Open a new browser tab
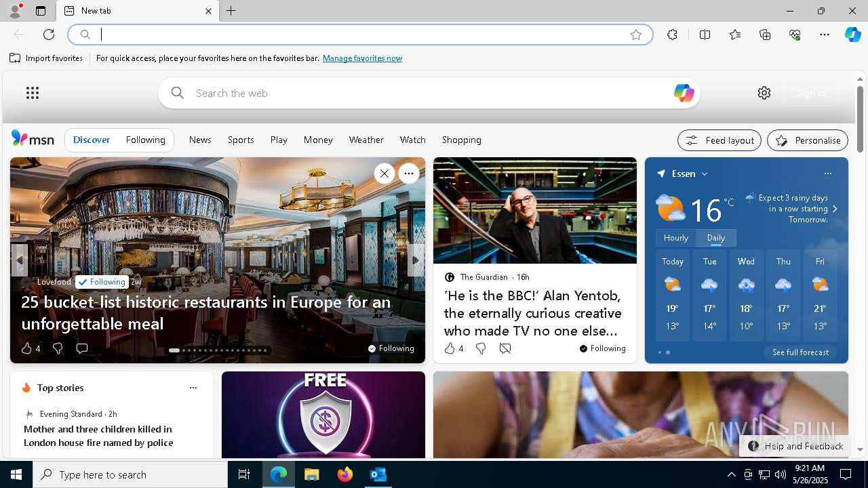868x488 pixels. click(231, 11)
